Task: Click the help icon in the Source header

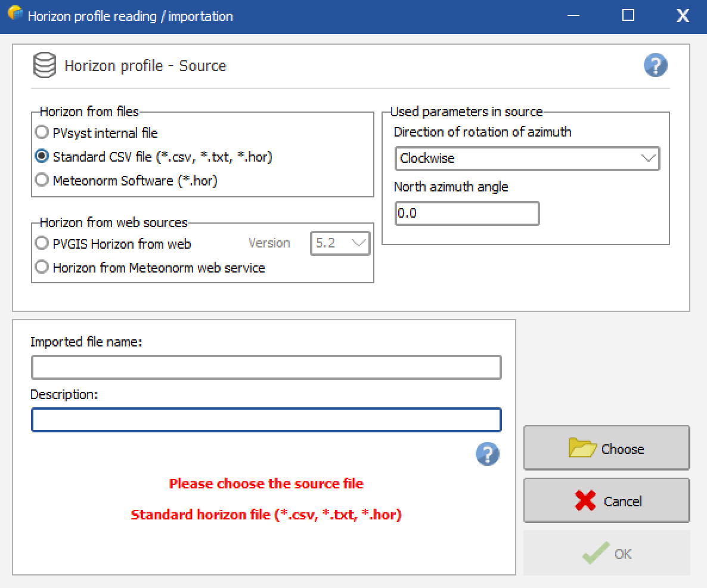Action: click(655, 65)
